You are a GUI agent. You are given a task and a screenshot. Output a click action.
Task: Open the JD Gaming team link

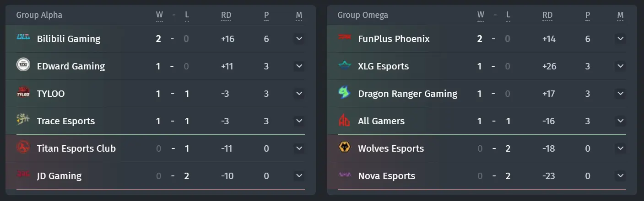coord(59,176)
